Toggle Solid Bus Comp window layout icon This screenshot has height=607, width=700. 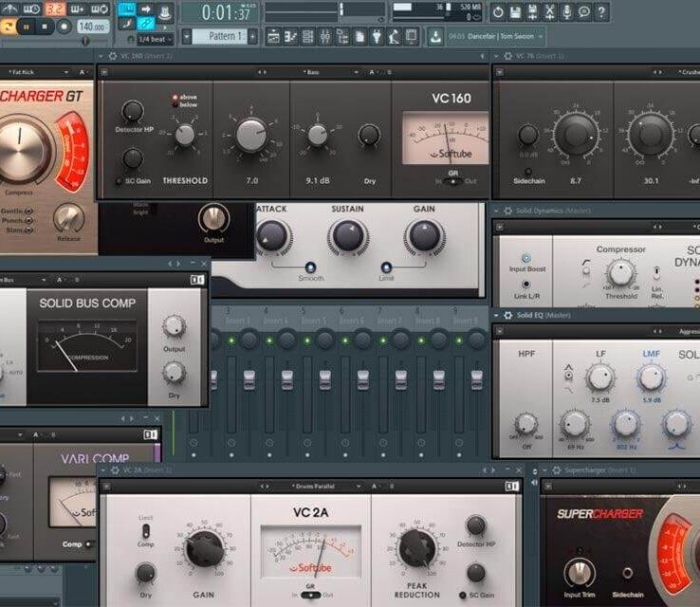pos(197,280)
